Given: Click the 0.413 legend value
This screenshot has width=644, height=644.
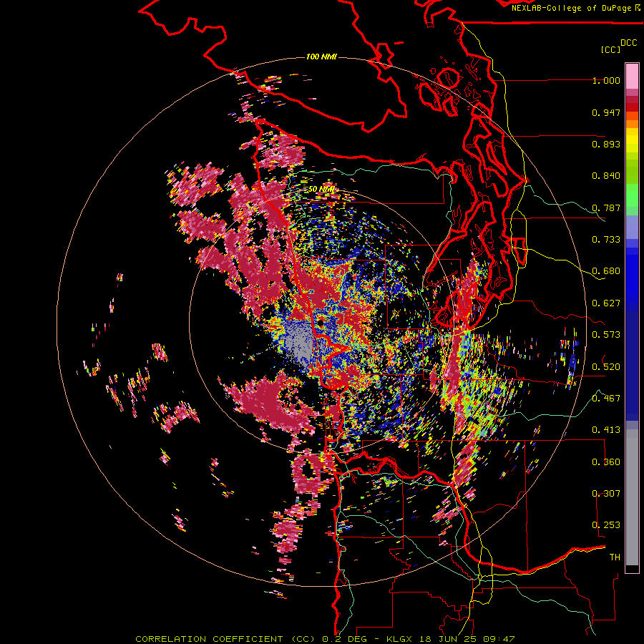Looking at the screenshot, I should pos(606,430).
